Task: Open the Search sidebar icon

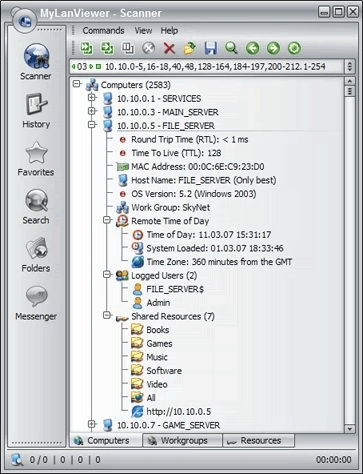Action: (36, 206)
